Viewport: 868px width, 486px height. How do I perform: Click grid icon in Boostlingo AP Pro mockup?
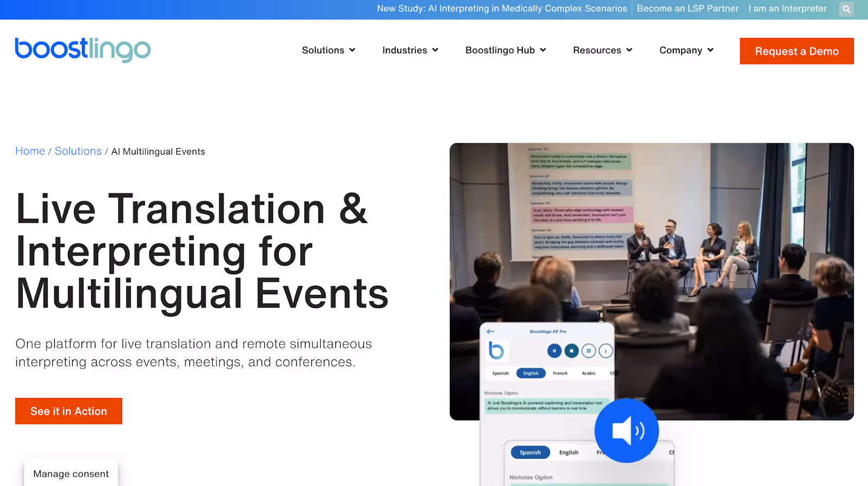click(589, 351)
